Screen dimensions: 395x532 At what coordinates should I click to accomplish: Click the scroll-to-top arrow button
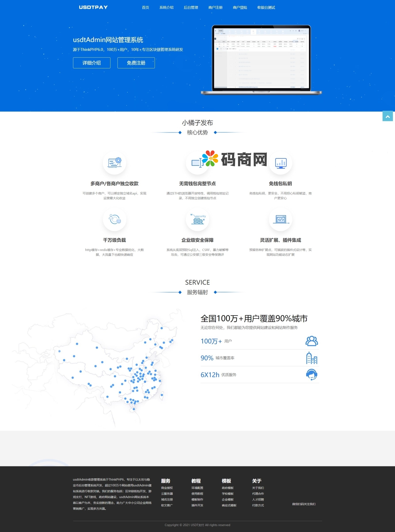(387, 116)
